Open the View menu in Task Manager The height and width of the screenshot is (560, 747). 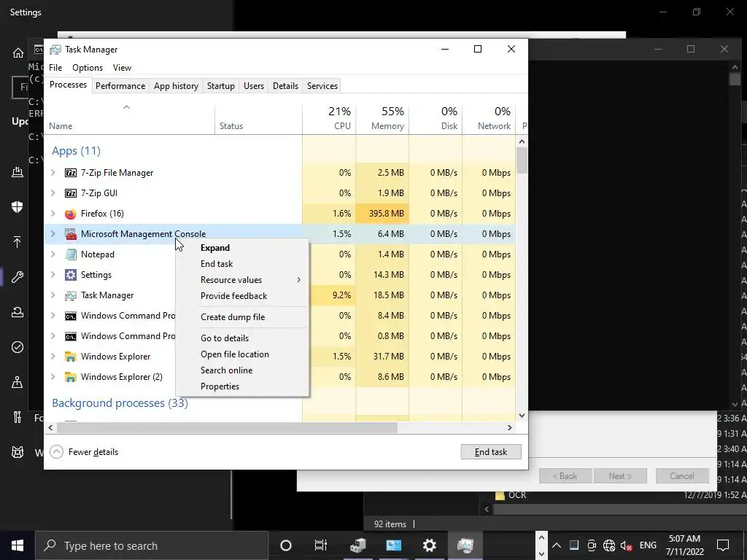point(122,68)
